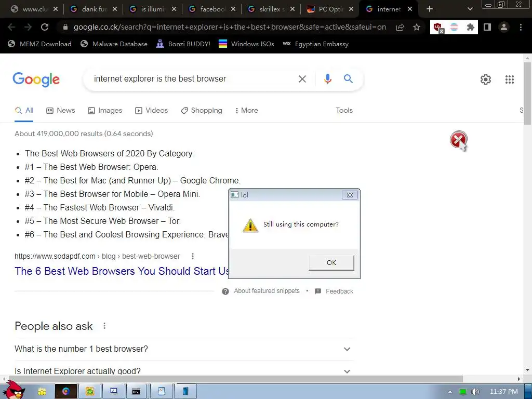Viewport: 532px width, 399px height.
Task: Click the green network tray icon
Action: pyautogui.click(x=463, y=392)
